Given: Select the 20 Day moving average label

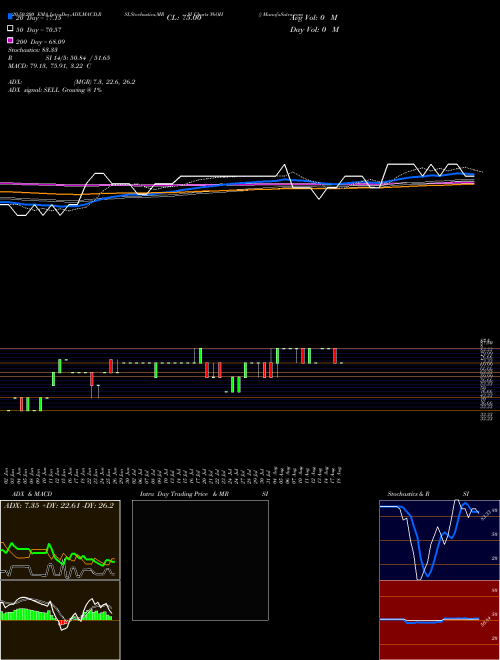Looking at the screenshot, I should 39,18.
